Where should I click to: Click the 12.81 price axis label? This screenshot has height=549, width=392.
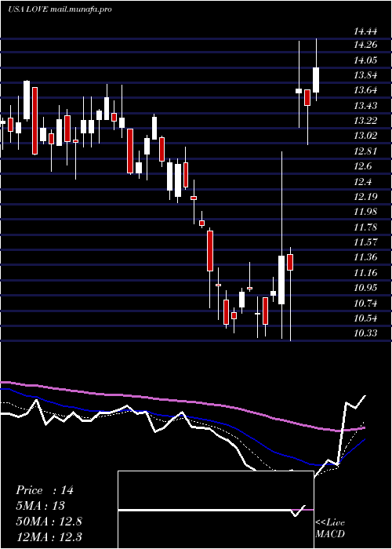pos(365,151)
